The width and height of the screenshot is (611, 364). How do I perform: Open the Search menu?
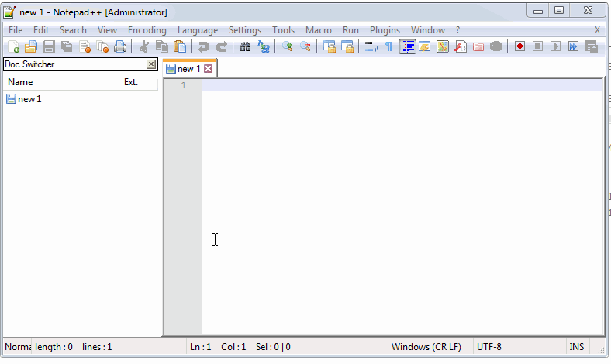73,30
